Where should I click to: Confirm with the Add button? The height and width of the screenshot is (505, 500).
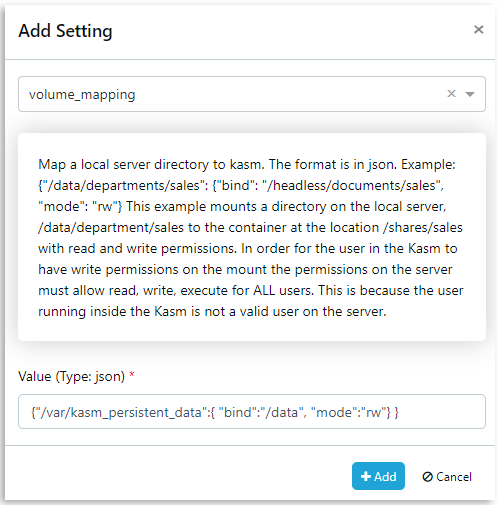(378, 476)
